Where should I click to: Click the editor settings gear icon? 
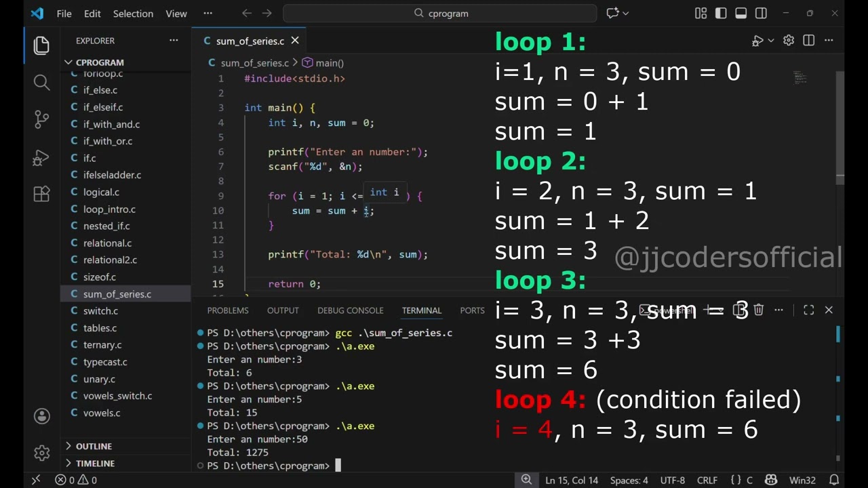coord(789,41)
